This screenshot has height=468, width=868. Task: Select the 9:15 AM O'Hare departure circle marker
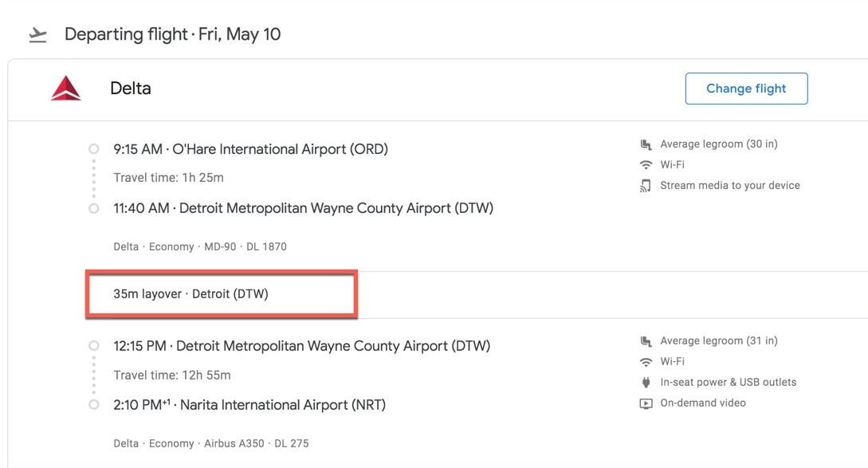[94, 149]
